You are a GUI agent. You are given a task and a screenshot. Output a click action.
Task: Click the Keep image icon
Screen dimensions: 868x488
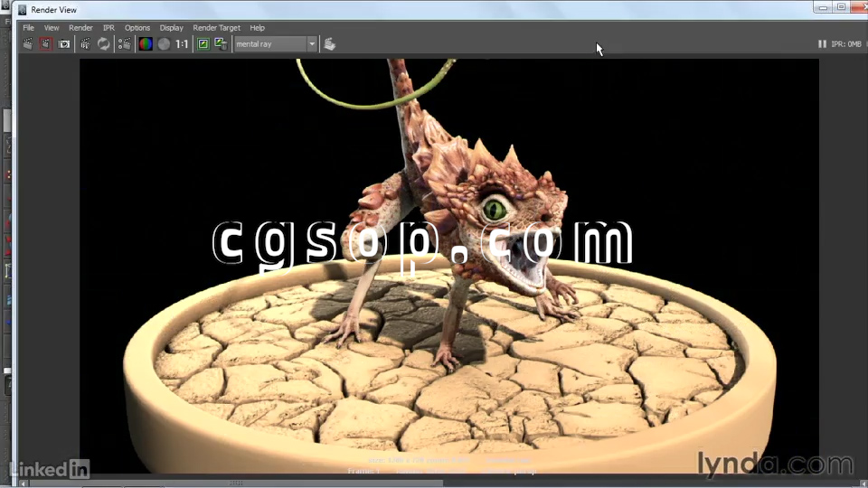tap(203, 43)
